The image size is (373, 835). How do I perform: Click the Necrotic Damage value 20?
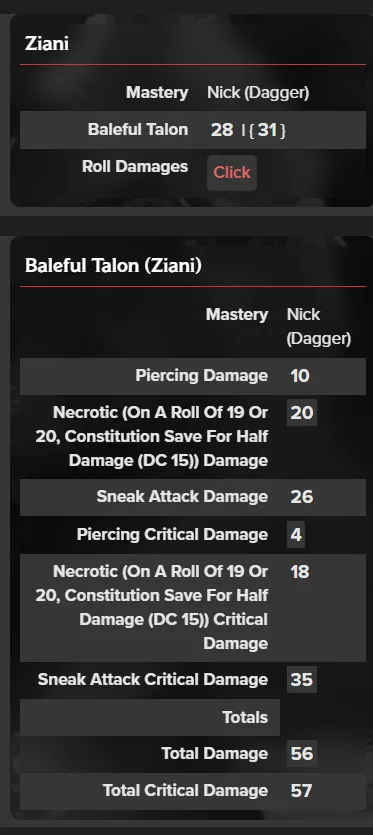coord(302,412)
